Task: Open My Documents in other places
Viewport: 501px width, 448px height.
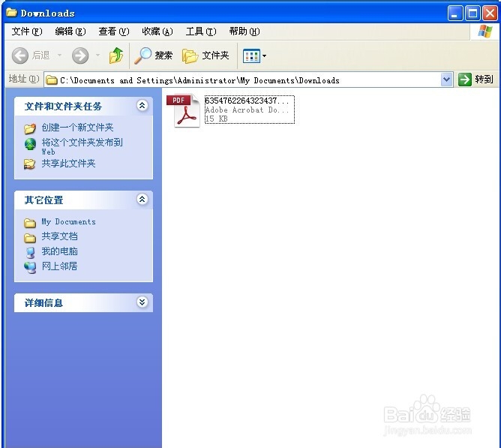Action: [69, 221]
